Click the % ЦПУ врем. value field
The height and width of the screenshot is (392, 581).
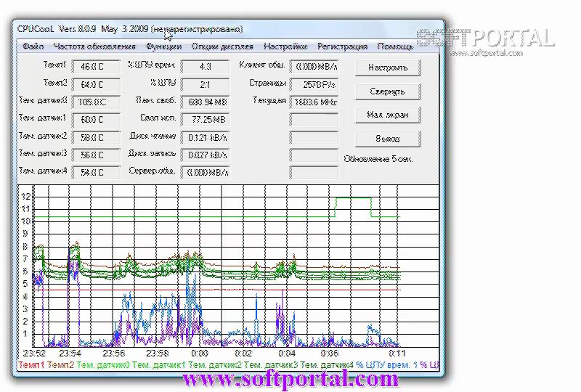pyautogui.click(x=205, y=67)
